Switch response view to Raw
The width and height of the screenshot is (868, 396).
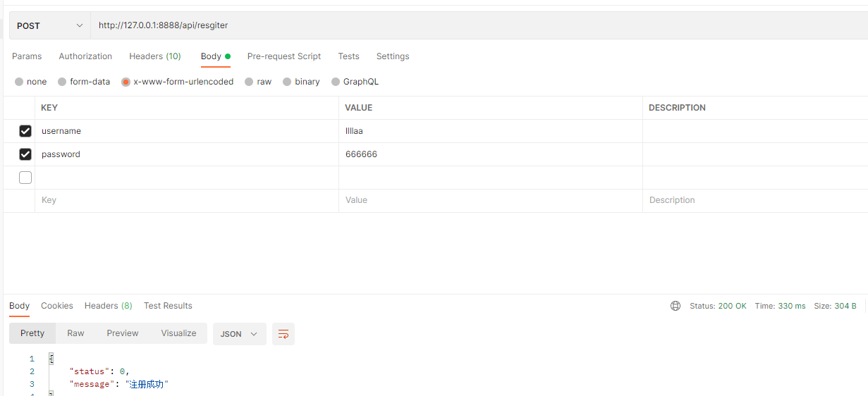(x=75, y=333)
